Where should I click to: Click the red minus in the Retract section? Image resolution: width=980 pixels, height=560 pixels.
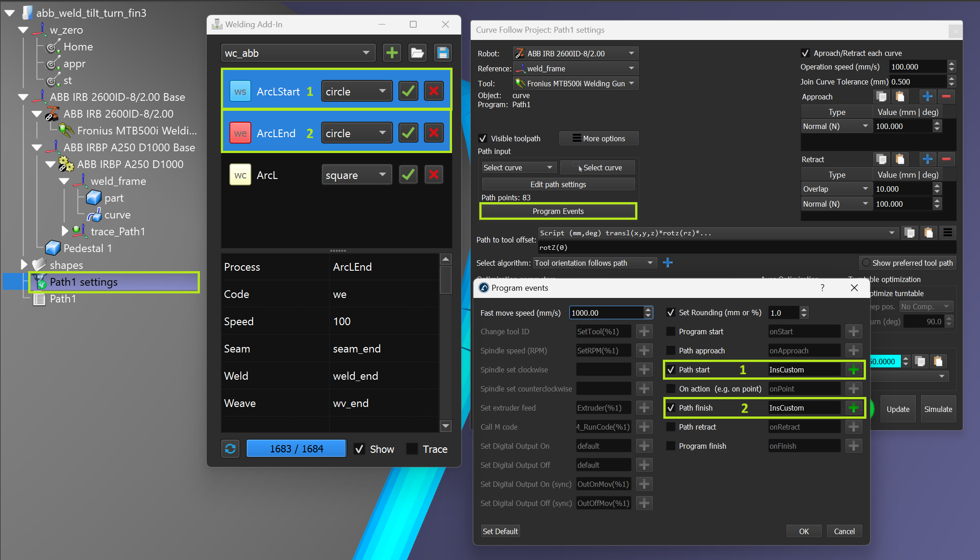946,159
